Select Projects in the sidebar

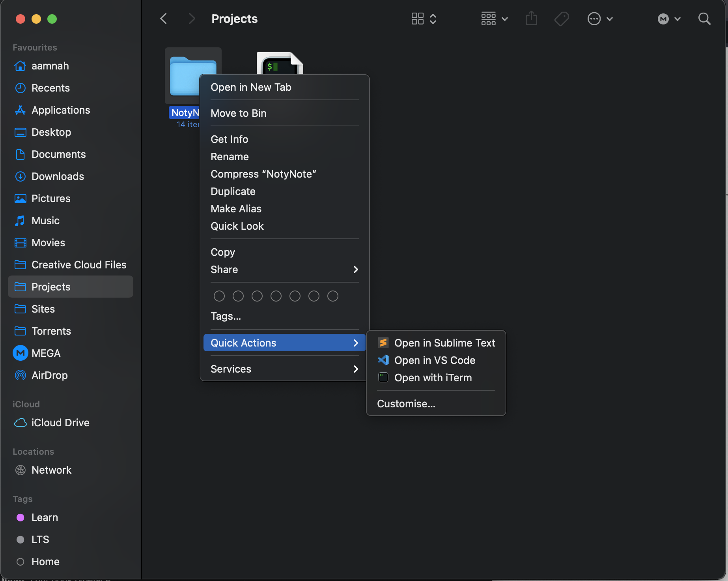(x=71, y=287)
